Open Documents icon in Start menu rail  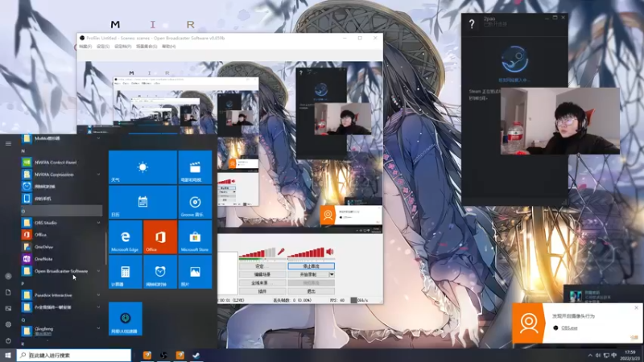point(8,292)
